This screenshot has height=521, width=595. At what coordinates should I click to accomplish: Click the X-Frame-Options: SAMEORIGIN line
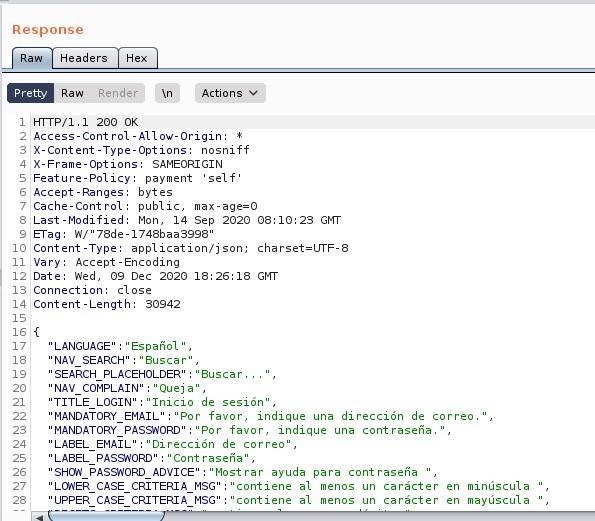(x=128, y=164)
